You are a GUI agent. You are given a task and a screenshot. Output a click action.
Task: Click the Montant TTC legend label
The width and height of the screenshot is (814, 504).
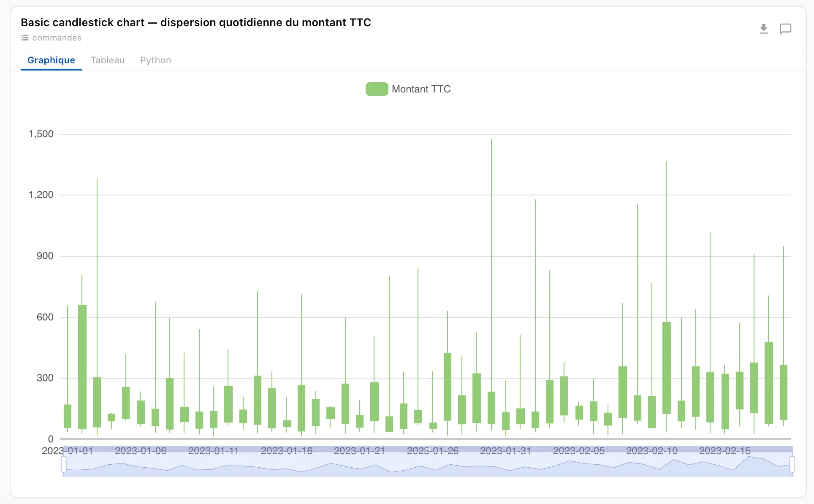(421, 89)
